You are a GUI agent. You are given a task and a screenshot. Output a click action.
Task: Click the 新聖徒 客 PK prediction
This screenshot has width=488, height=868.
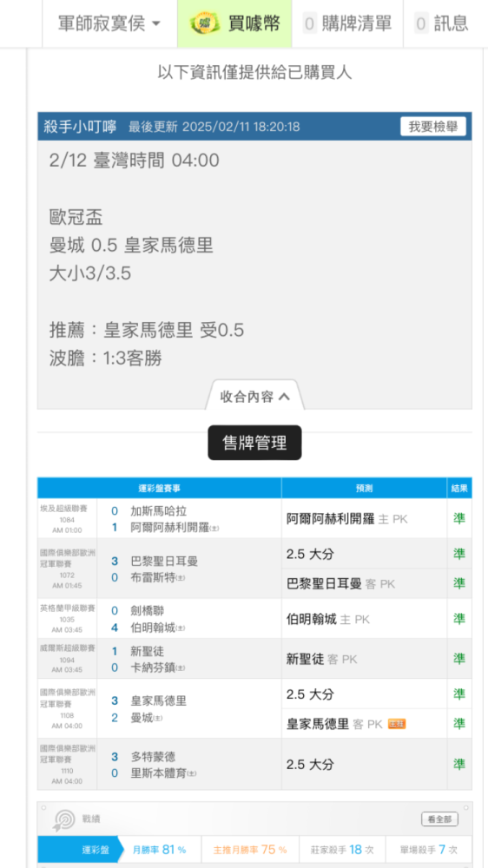[321, 659]
